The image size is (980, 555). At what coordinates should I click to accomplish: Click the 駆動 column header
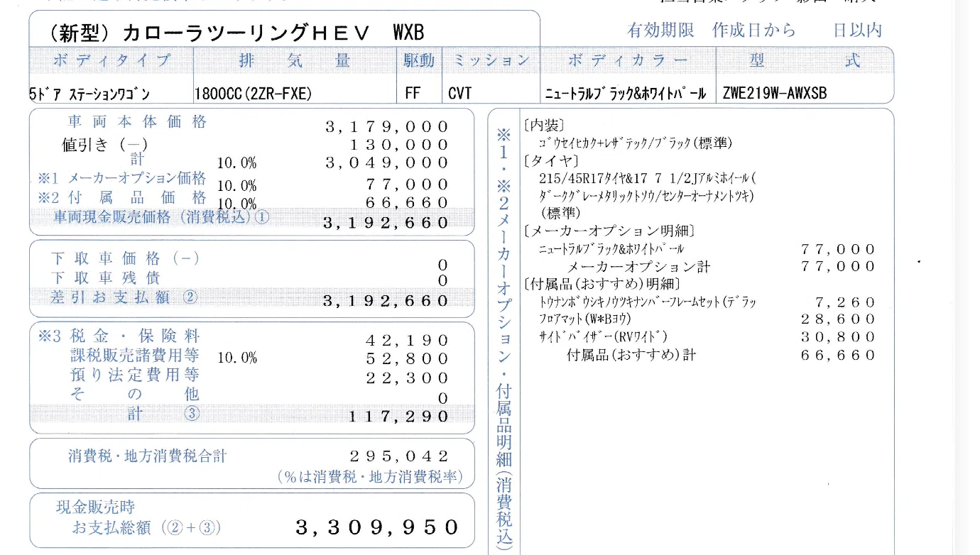coord(419,61)
